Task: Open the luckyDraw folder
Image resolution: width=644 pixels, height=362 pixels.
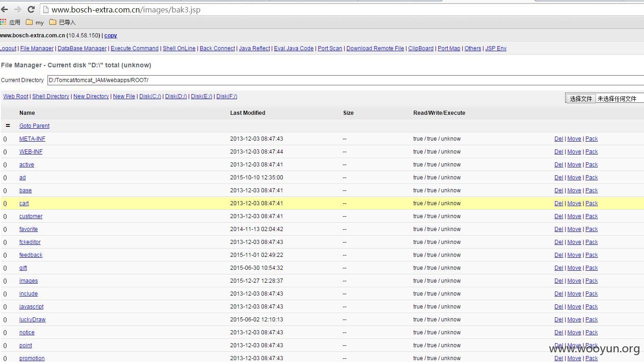Action: click(32, 320)
